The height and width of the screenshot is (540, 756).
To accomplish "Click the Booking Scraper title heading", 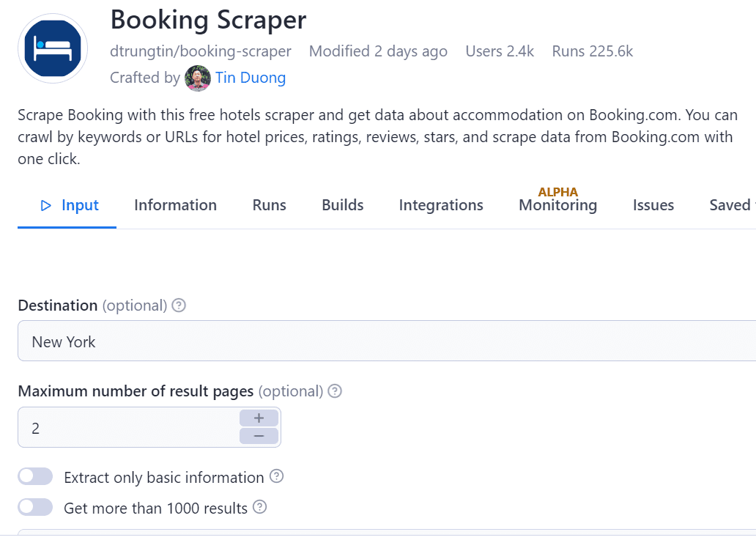I will click(x=208, y=20).
